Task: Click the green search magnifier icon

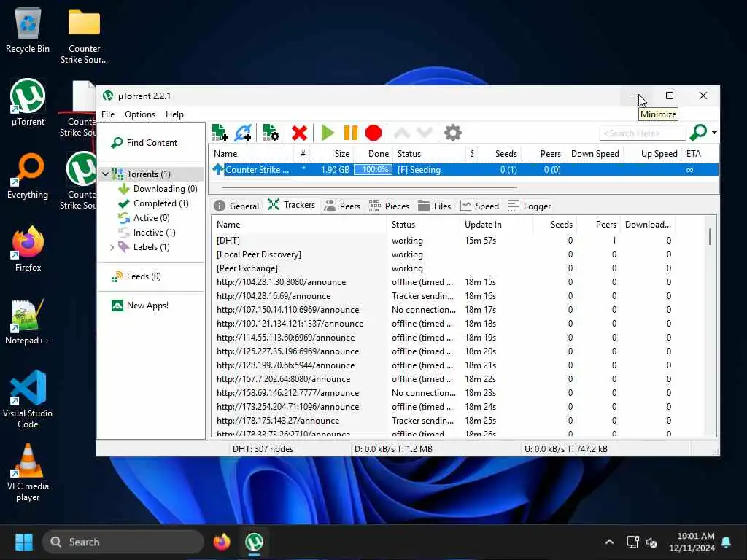Action: point(698,133)
